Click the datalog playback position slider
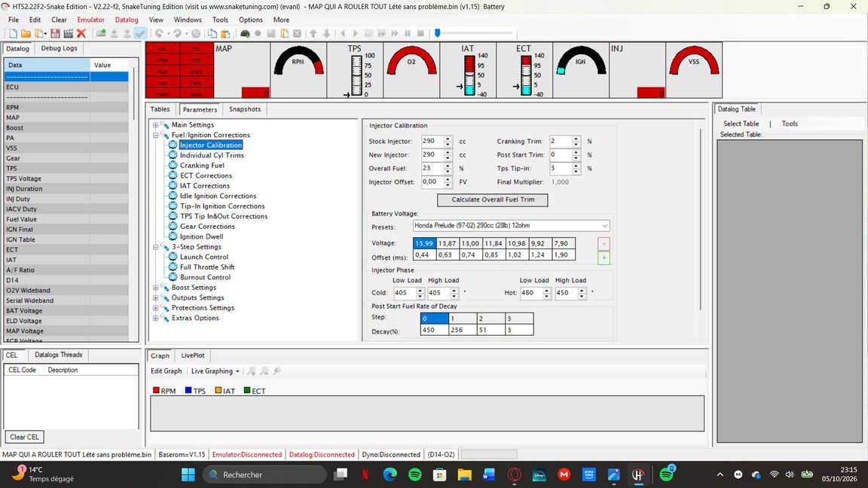Screen dimensions: 868x488 [x=437, y=33]
